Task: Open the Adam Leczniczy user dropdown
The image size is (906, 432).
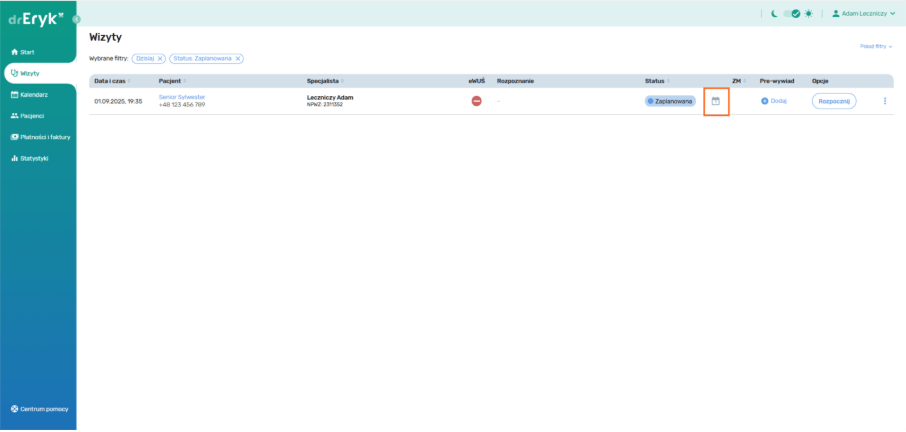Action: point(863,13)
